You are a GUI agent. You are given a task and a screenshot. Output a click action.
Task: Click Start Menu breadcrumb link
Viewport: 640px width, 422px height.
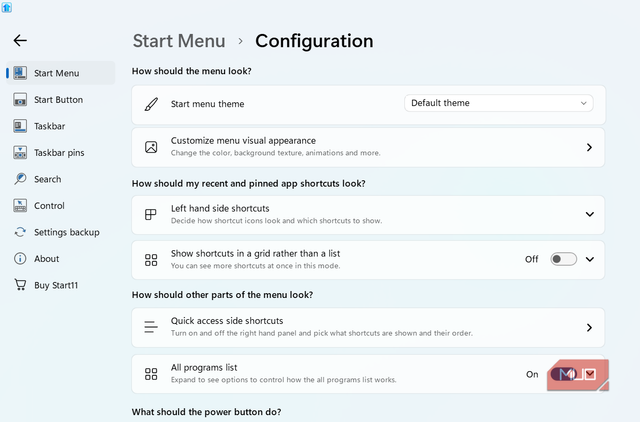(x=179, y=41)
